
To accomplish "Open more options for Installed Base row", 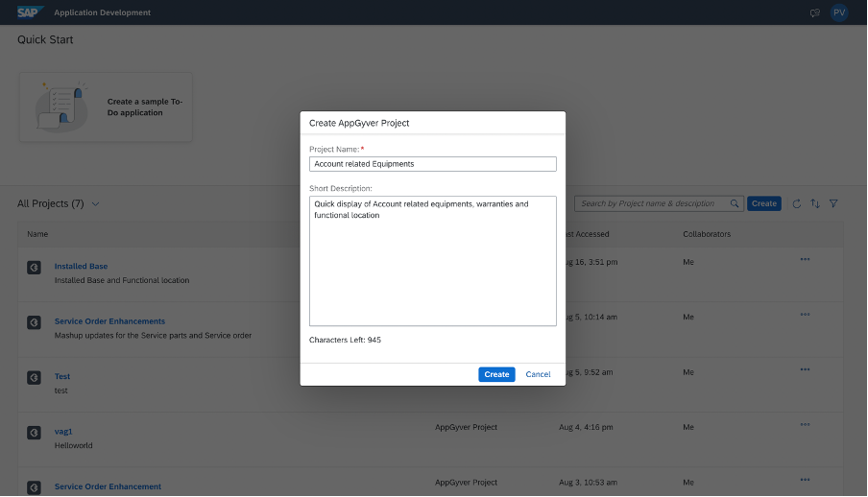I will [805, 259].
